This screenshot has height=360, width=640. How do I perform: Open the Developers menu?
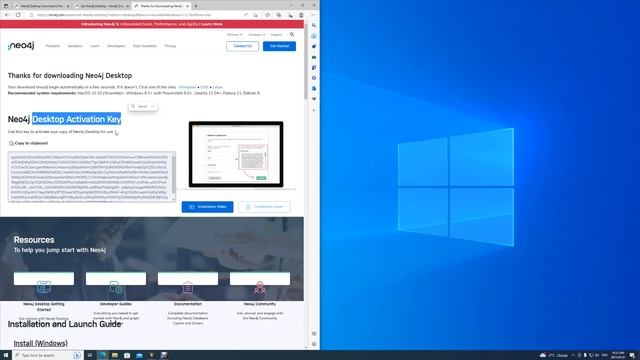coord(116,46)
